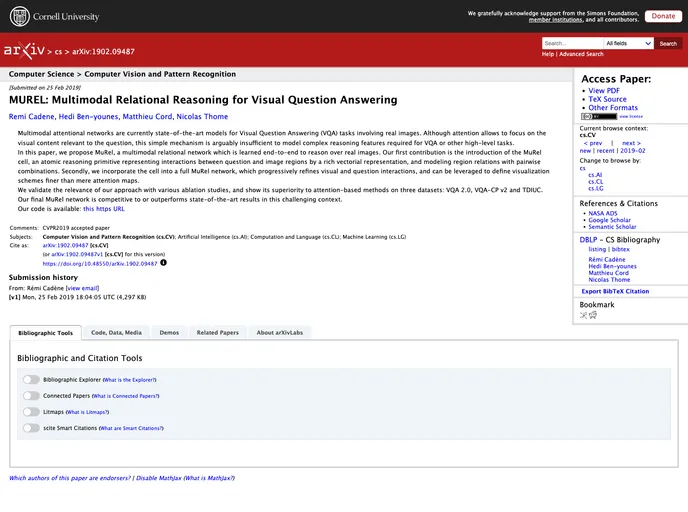Image resolution: width=688 pixels, height=512 pixels.
Task: Open the Related Papers tab
Action: coord(217,333)
